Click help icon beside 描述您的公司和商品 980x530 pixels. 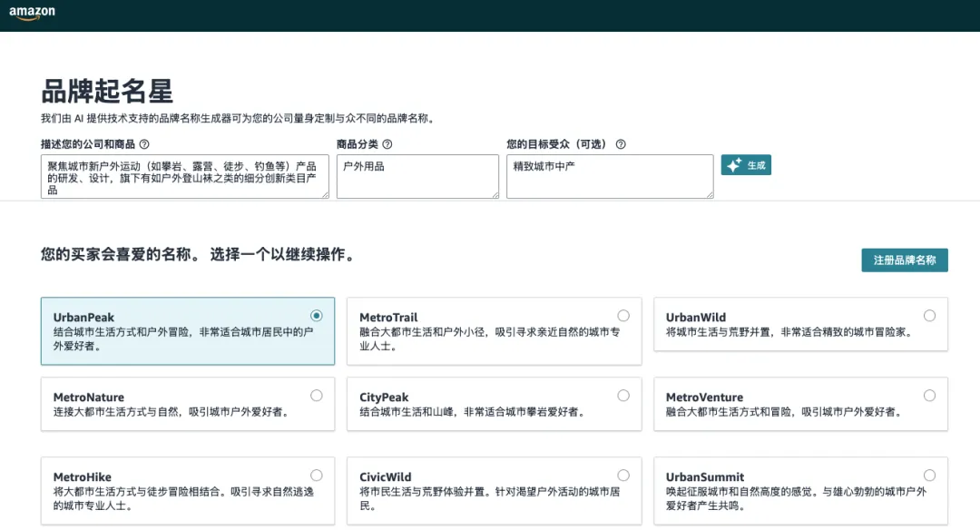(144, 144)
